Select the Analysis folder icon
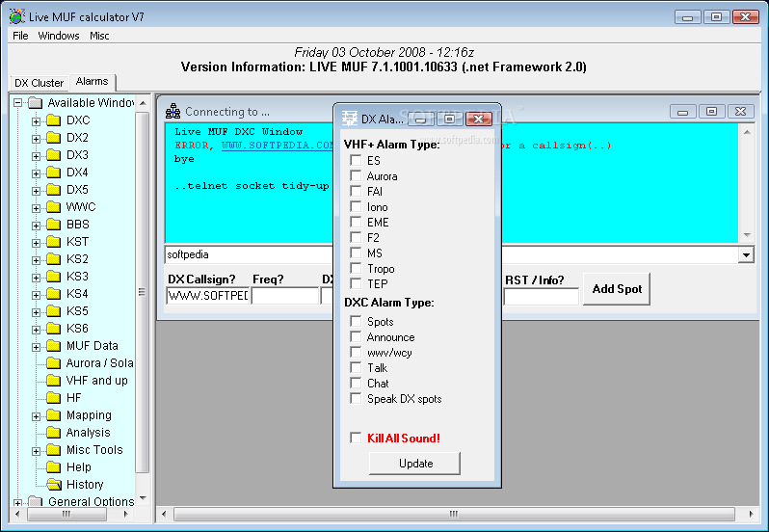769x532 pixels. (53, 433)
